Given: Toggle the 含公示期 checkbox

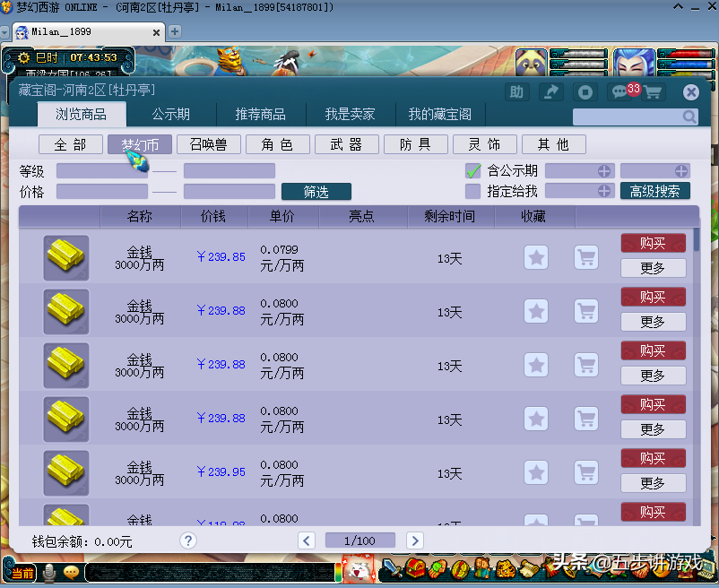Looking at the screenshot, I should 472,171.
